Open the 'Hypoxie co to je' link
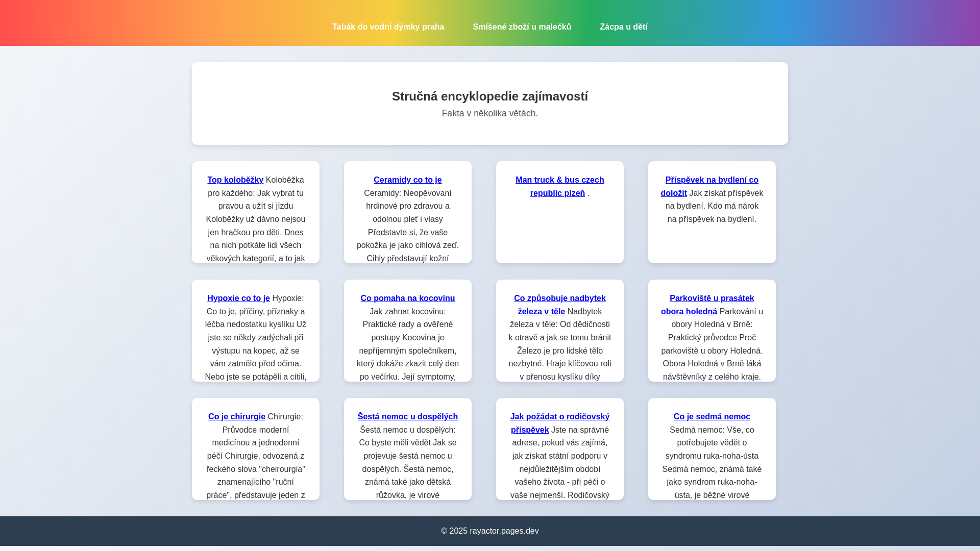This screenshot has width=980, height=551. [238, 298]
